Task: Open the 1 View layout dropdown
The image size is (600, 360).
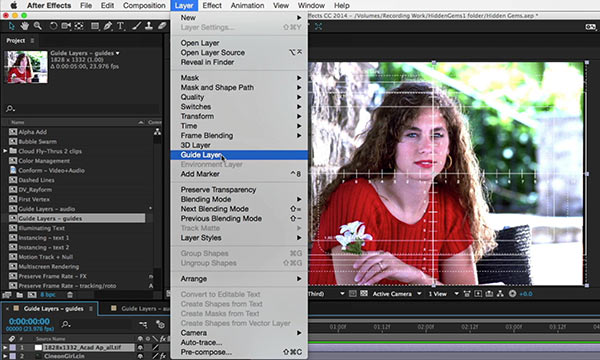Action: (x=443, y=294)
